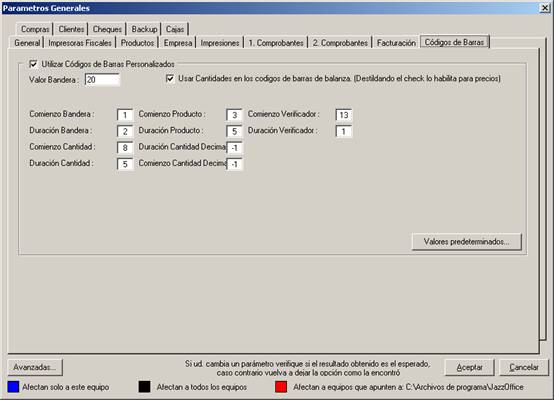Go to the Backup tab
Screen dimensions: 554x400
144,29
